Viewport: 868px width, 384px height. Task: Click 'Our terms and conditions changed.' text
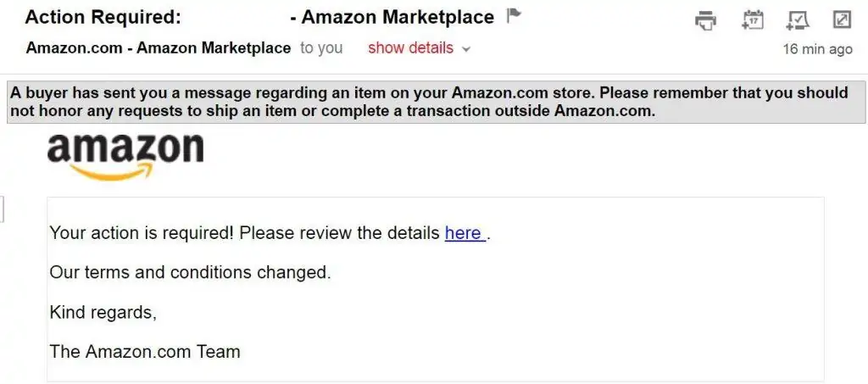tap(191, 273)
